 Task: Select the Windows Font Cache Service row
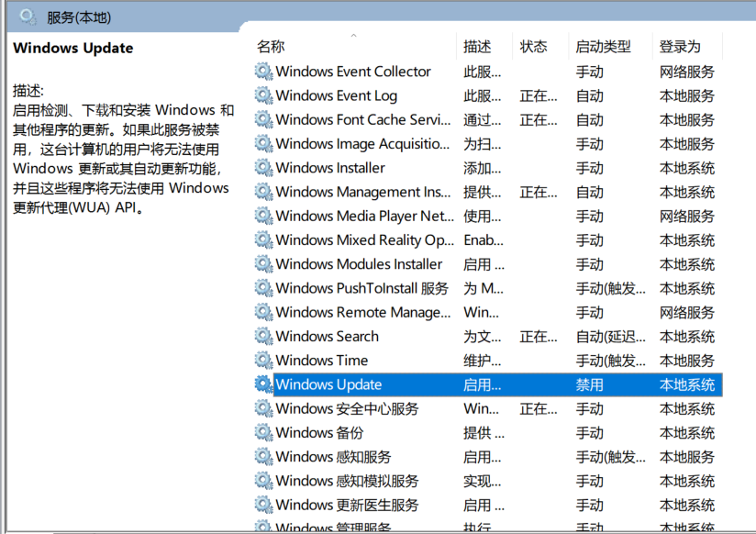tap(362, 119)
